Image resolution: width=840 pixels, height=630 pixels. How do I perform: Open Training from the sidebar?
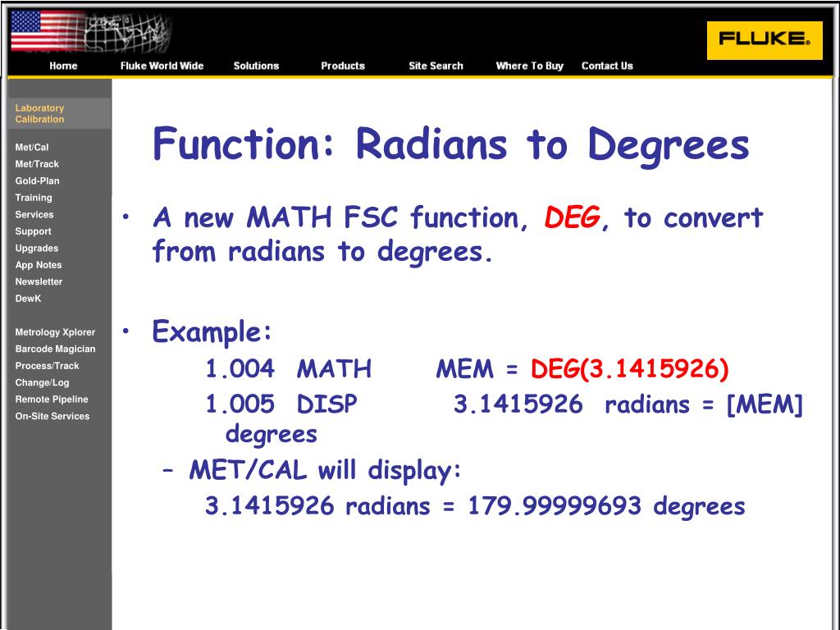coord(34,198)
